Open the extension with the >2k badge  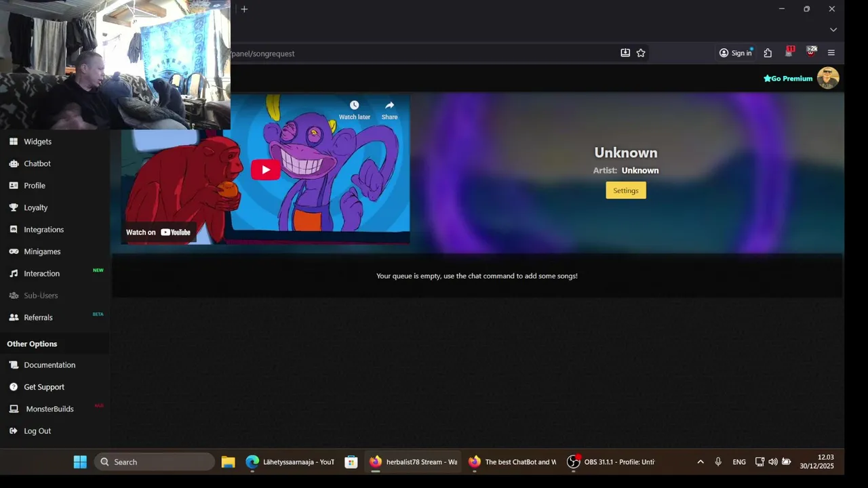(811, 52)
